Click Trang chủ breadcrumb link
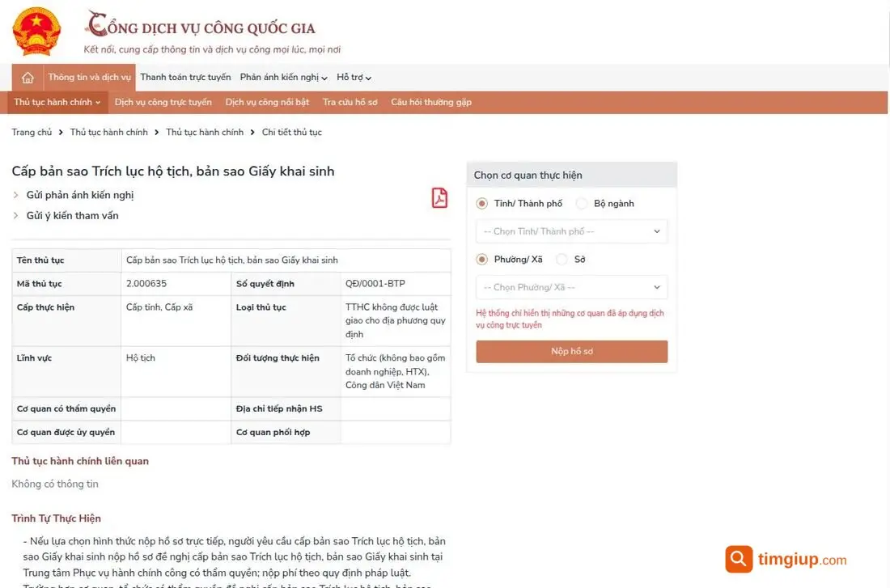Image resolution: width=890 pixels, height=588 pixels. (x=32, y=133)
